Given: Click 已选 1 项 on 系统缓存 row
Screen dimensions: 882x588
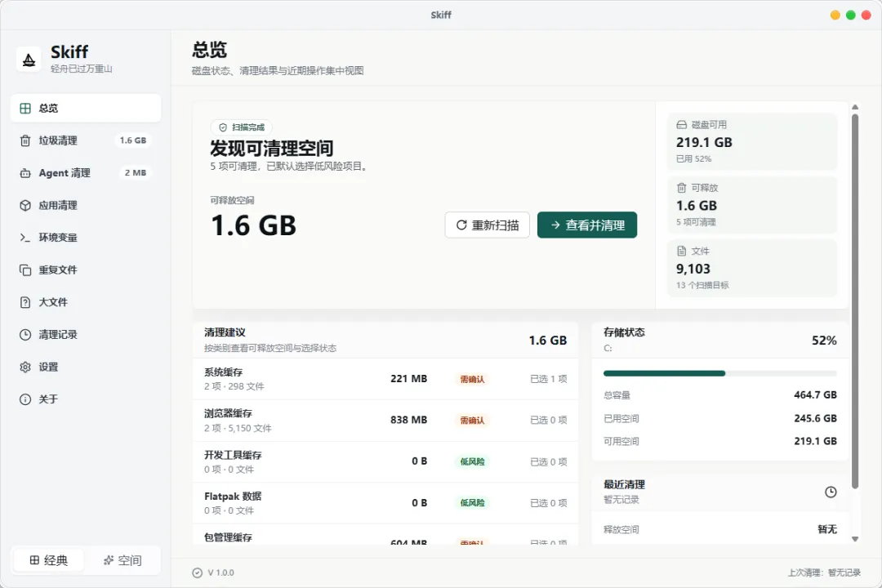Looking at the screenshot, I should 549,379.
